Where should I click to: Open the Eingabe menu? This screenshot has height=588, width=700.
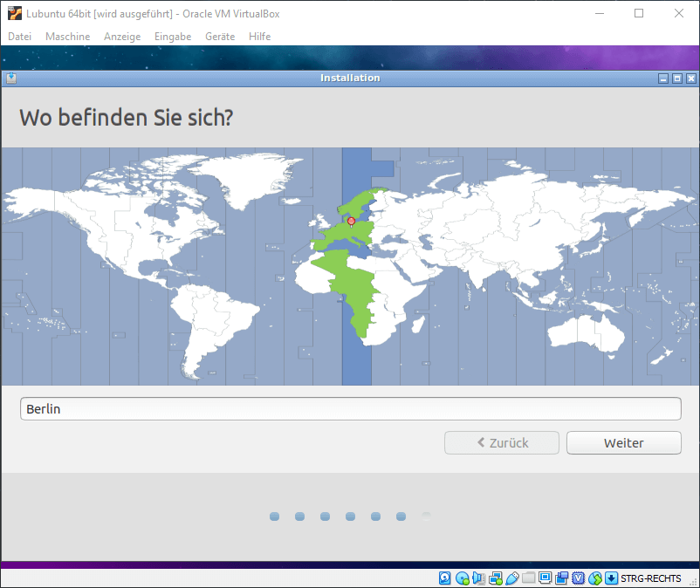[173, 37]
